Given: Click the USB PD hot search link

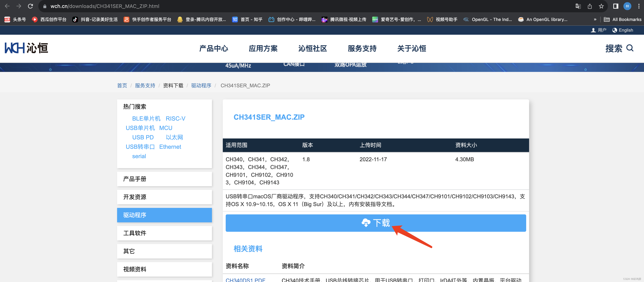Looking at the screenshot, I should coord(143,138).
